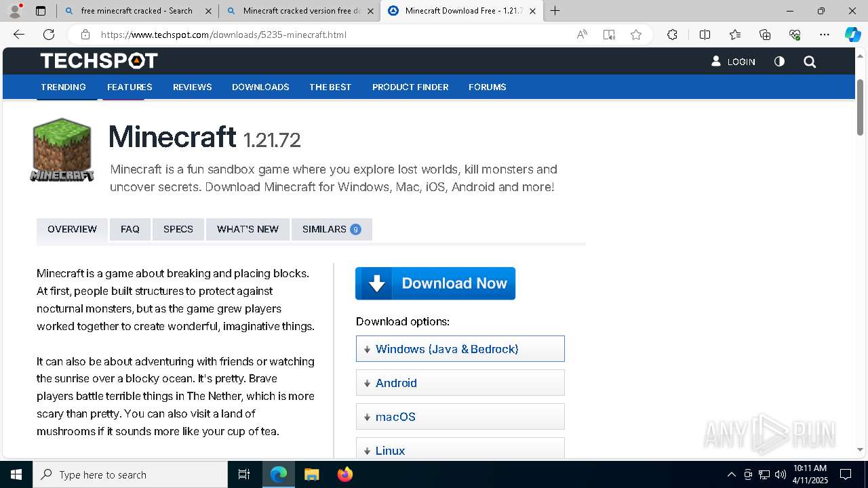Switch to 'Minecraft cracked version free' tab
868x488 pixels.
[x=299, y=11]
